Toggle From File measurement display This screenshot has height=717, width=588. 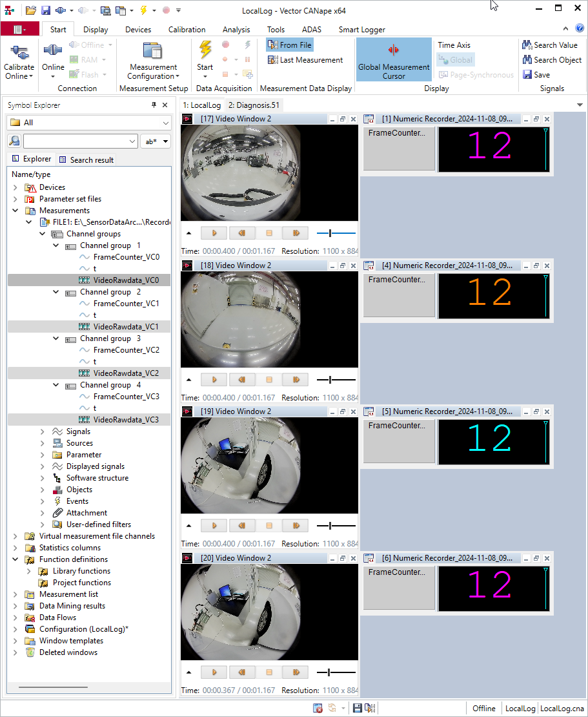[x=289, y=45]
